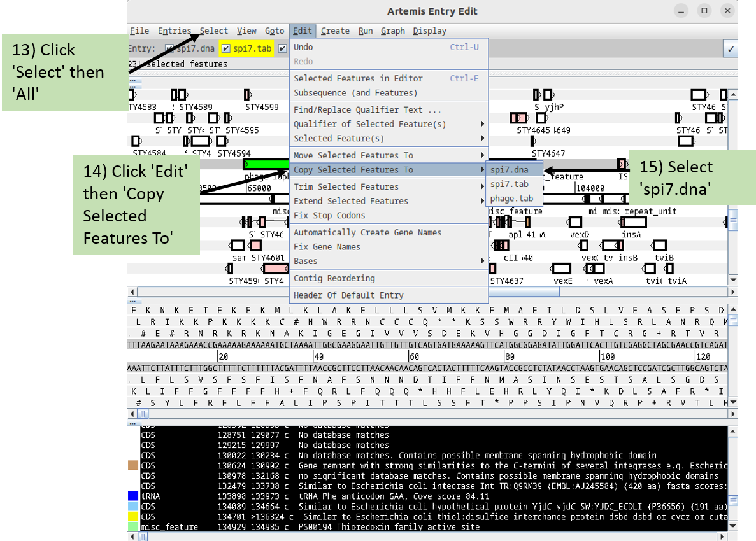
Task: Select the insA feature box
Action: [x=632, y=222]
